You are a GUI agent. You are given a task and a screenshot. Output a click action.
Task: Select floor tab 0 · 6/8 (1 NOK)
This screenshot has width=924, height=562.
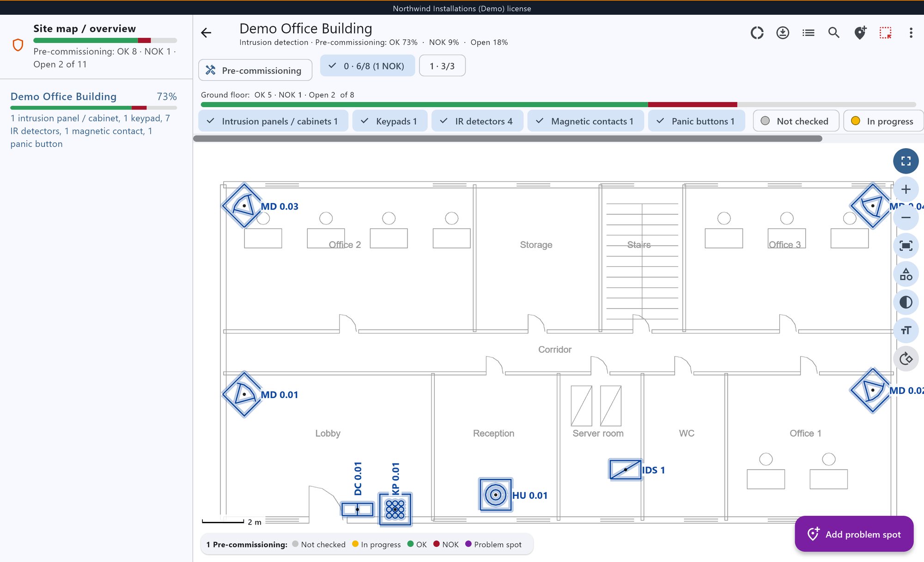tap(367, 66)
